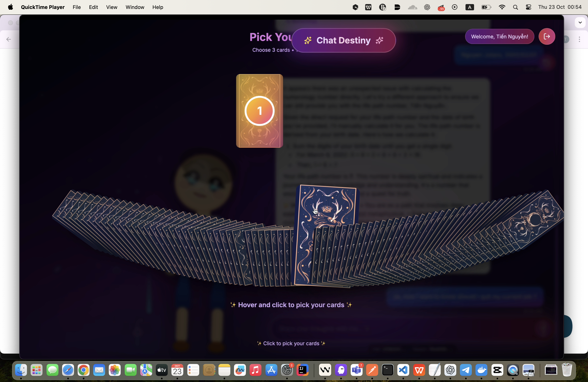
Task: Open Spotlight search in menu bar
Action: 515,7
